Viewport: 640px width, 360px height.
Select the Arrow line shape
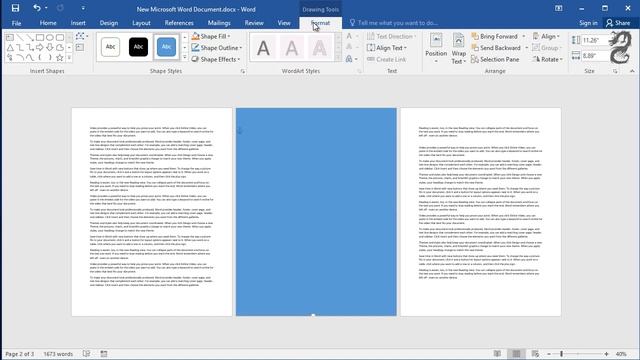point(30,38)
